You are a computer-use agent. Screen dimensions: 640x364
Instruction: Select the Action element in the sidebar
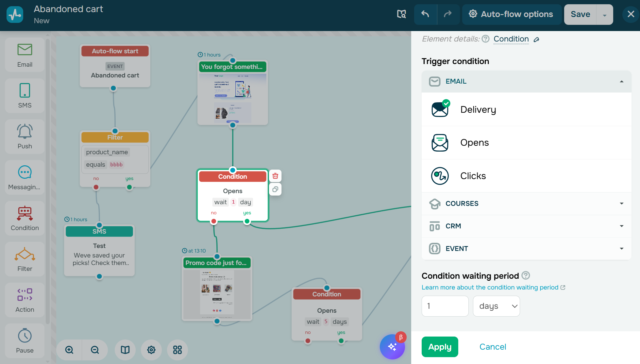coord(24,300)
